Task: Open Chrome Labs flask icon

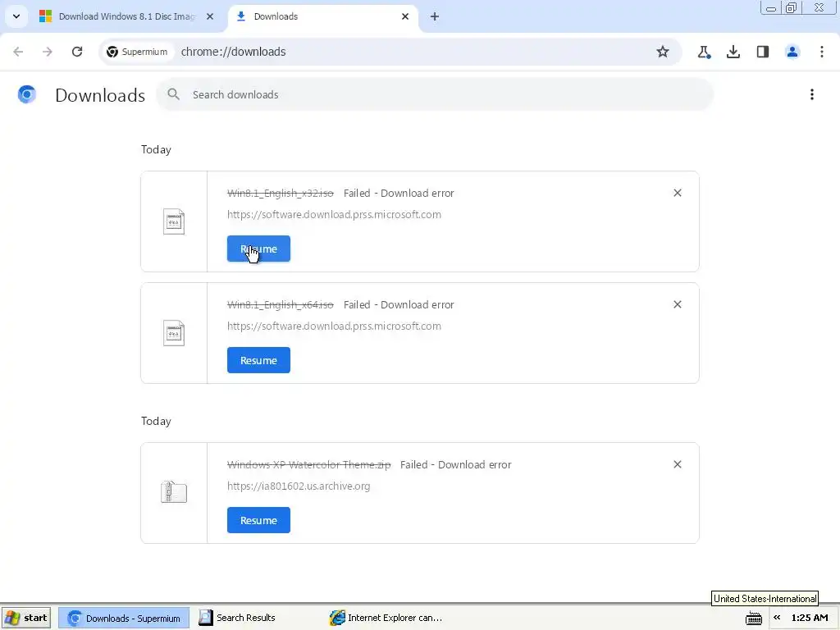Action: (704, 52)
